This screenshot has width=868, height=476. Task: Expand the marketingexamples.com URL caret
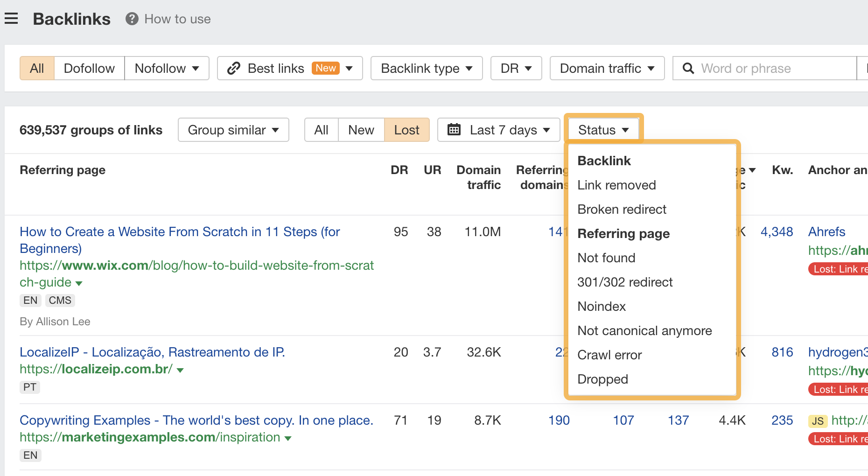[x=288, y=438]
